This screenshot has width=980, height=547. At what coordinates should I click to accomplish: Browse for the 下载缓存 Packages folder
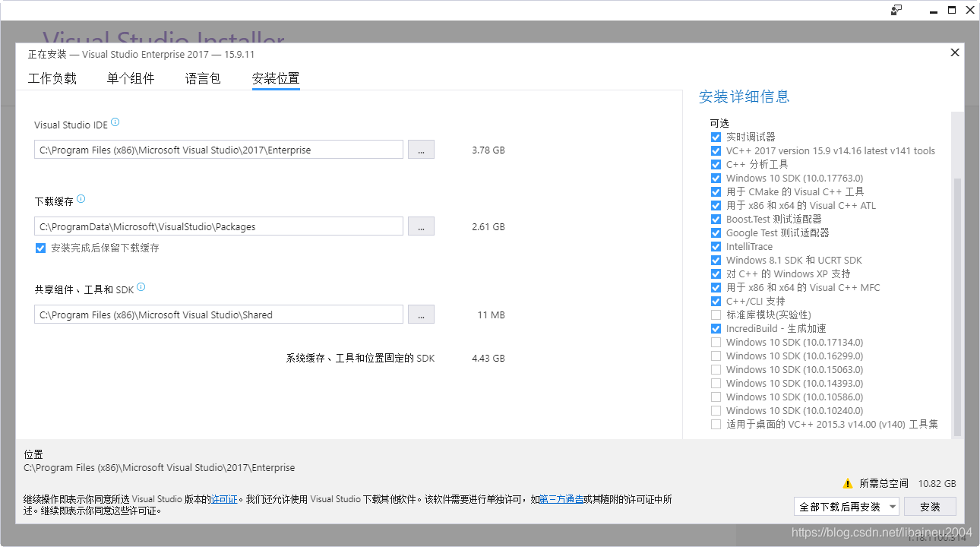421,226
